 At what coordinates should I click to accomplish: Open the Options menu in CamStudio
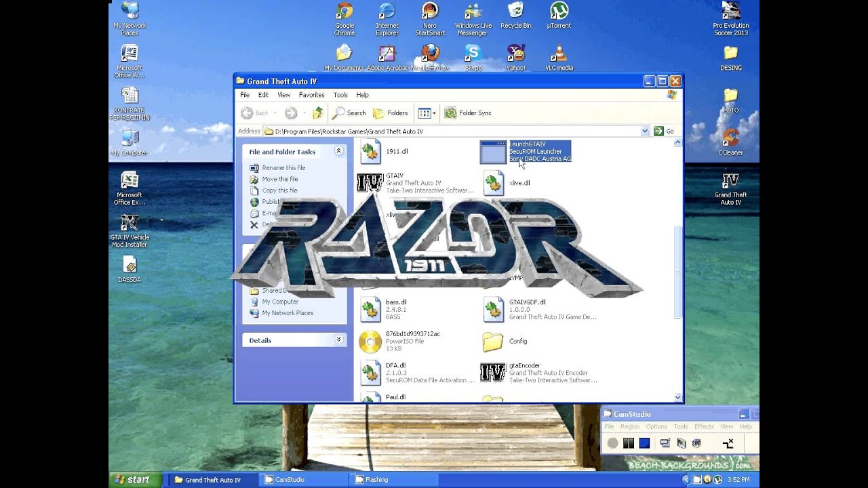[x=656, y=427]
